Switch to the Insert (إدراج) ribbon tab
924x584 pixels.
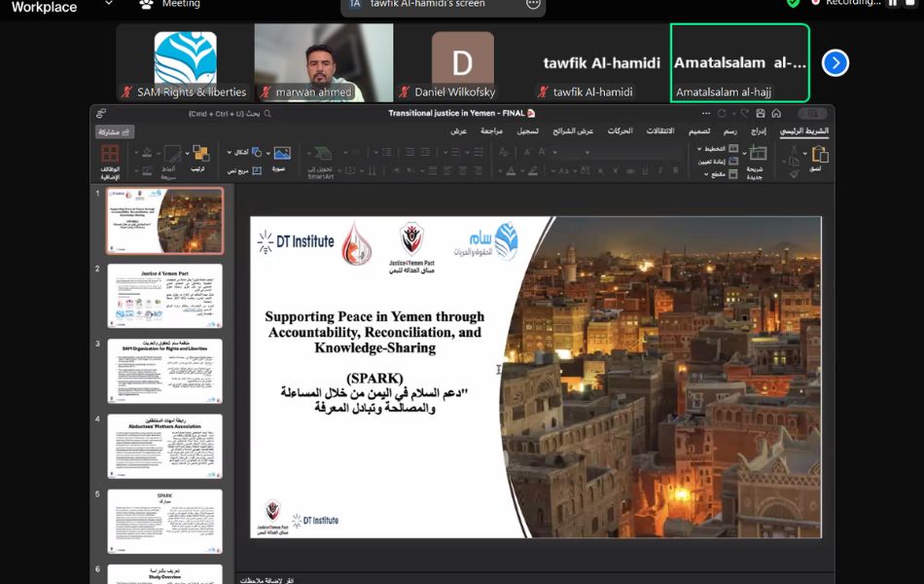[x=759, y=130]
